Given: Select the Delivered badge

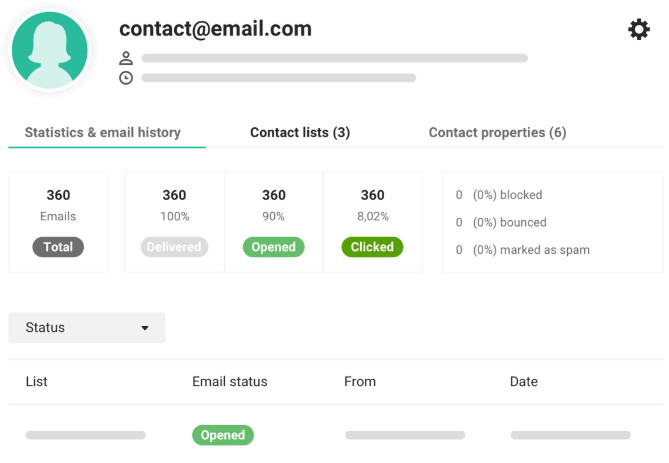Looking at the screenshot, I should [x=174, y=247].
